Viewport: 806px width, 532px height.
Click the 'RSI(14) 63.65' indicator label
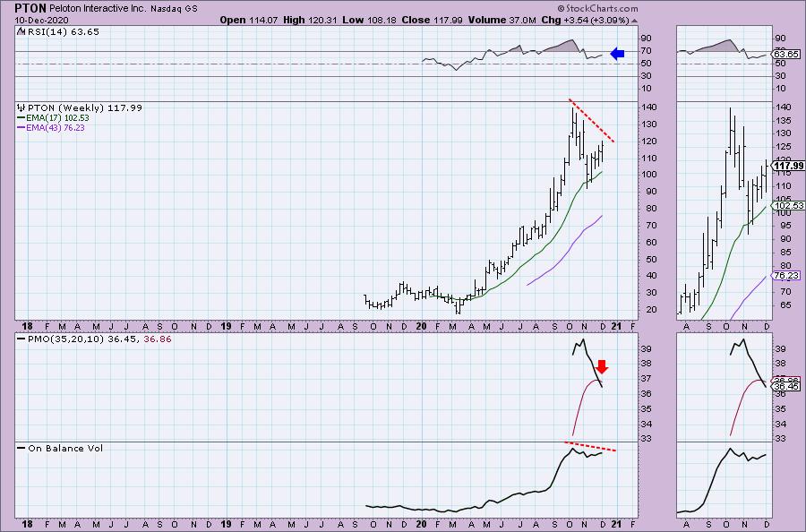pos(63,31)
